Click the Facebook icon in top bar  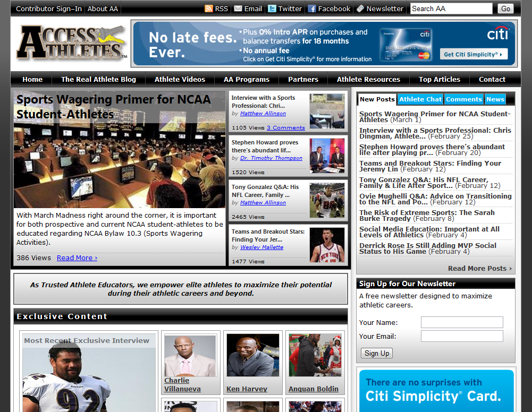tap(312, 8)
